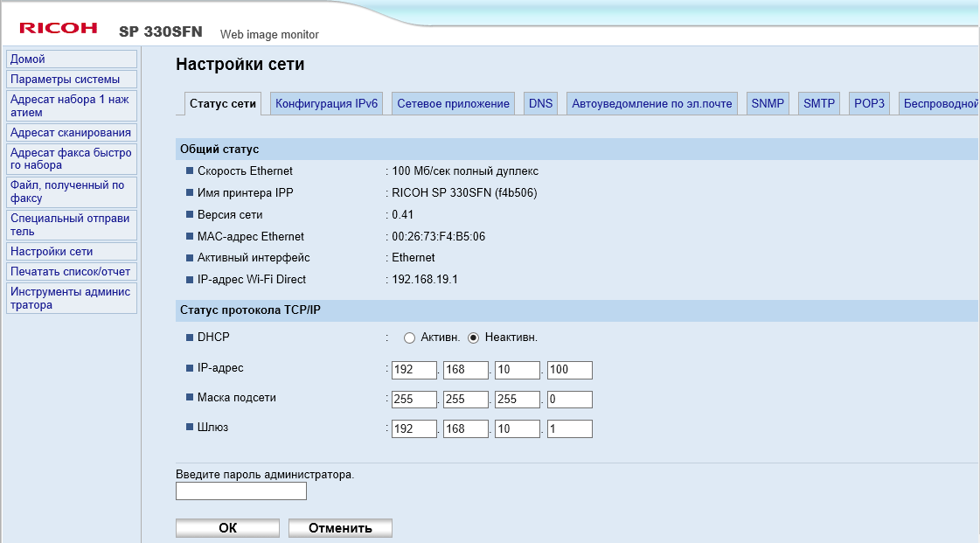This screenshot has height=543, width=980.
Task: Click IP-адрес second octet field 168
Action: pos(466,370)
